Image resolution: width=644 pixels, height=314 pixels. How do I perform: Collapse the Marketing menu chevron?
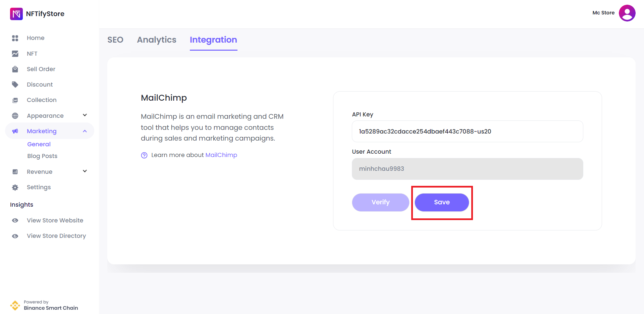click(x=85, y=131)
